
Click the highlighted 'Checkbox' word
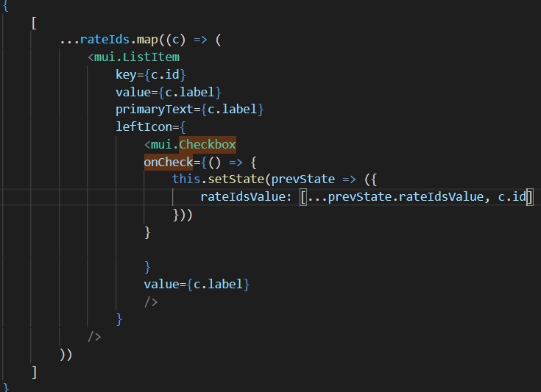tap(208, 144)
